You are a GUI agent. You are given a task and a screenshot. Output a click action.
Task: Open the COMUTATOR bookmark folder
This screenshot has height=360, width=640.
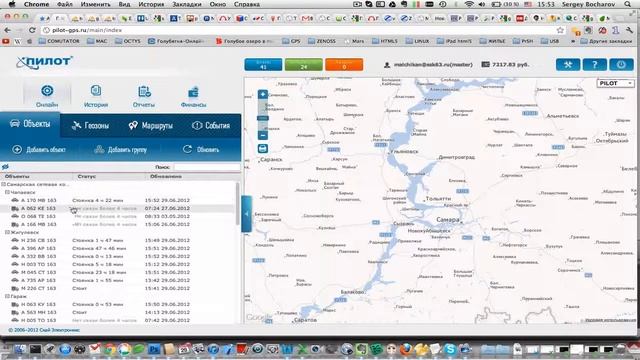click(59, 41)
